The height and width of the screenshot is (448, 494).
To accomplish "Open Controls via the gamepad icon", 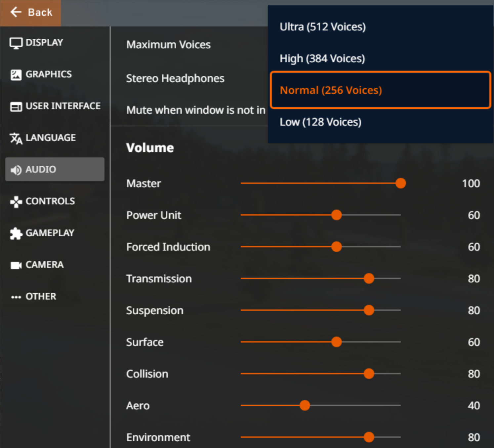I will pyautogui.click(x=16, y=202).
